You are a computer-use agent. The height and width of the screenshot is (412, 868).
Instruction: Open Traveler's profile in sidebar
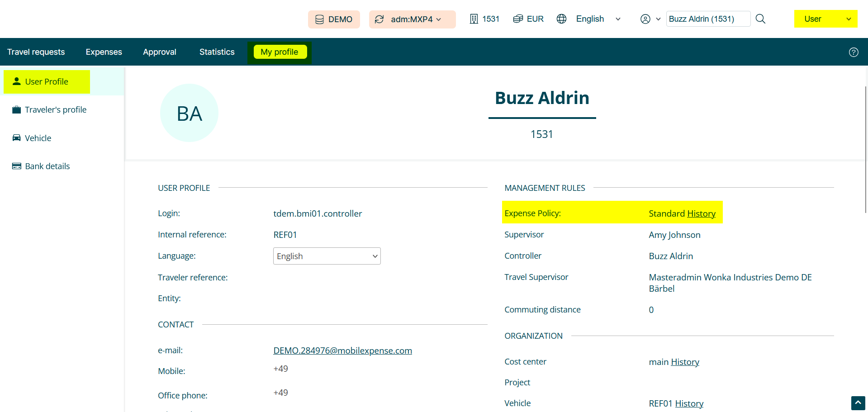pyautogui.click(x=55, y=110)
